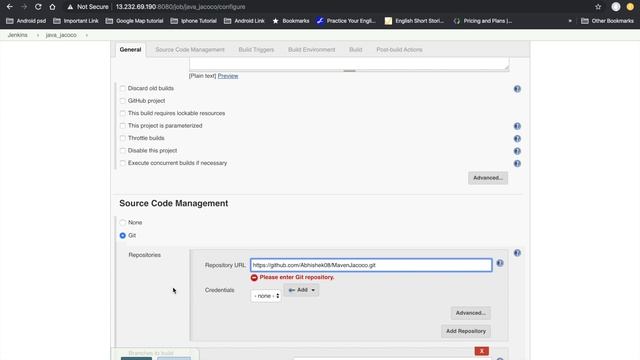Screen dimensions: 640x360
Task: Open the java_jacoco breadcrumb link
Action: click(61, 35)
